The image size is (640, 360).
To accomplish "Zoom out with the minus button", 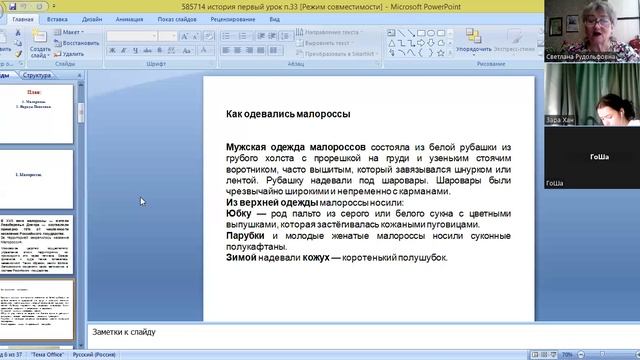I will [x=581, y=355].
